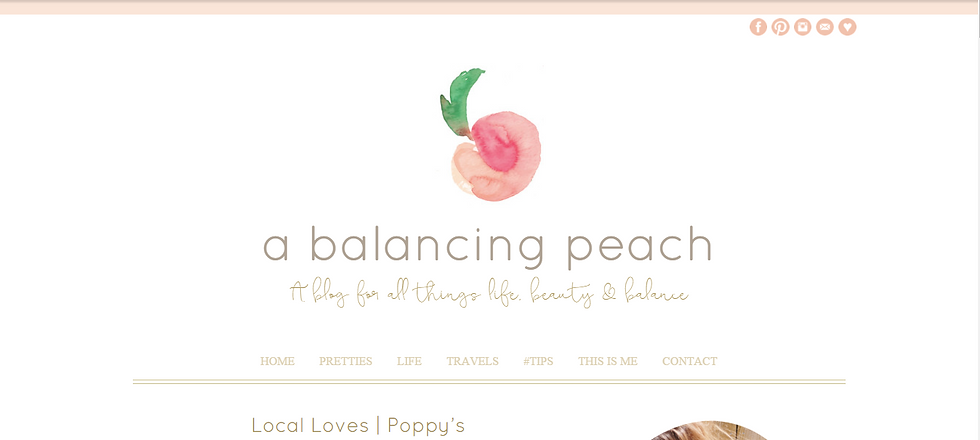This screenshot has width=980, height=440.
Task: Select LIFE in the navigation bar
Action: pos(409,361)
